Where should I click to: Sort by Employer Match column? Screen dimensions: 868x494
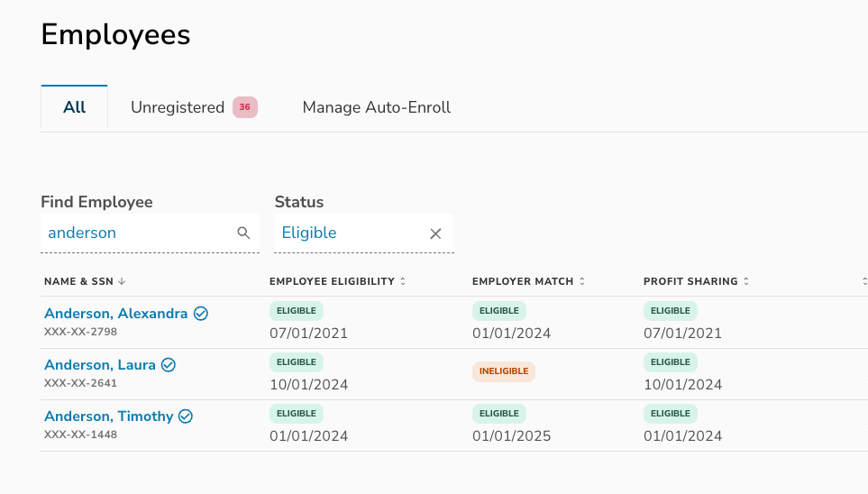coord(582,281)
